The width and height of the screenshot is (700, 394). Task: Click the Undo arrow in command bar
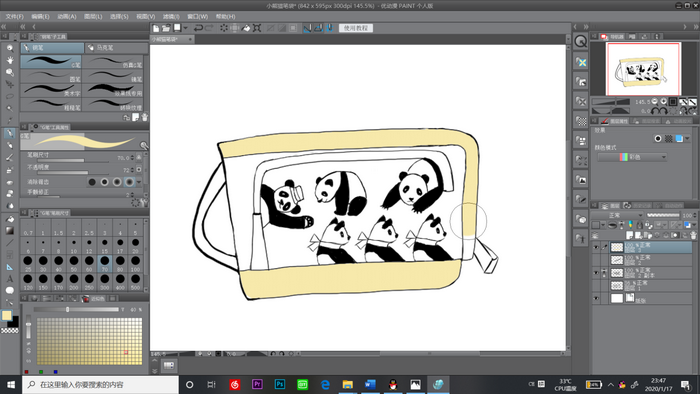pyautogui.click(x=198, y=28)
